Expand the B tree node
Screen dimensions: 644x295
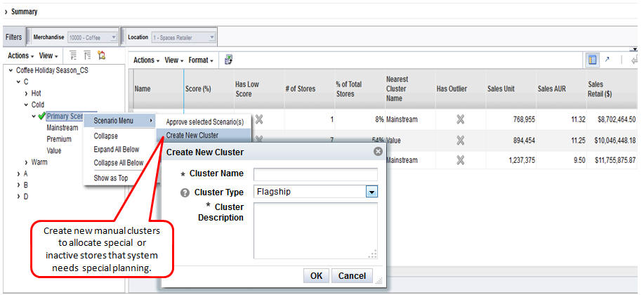point(18,185)
